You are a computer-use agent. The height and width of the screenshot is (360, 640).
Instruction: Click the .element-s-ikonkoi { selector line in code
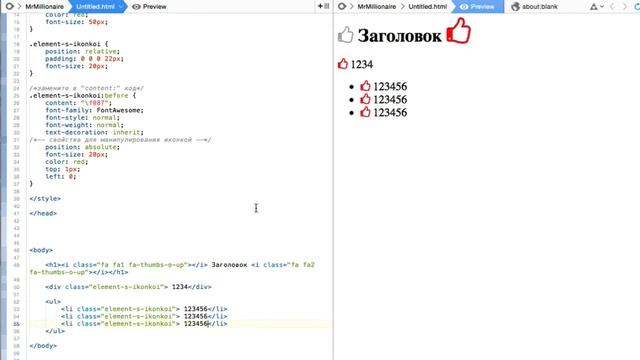(x=69, y=44)
